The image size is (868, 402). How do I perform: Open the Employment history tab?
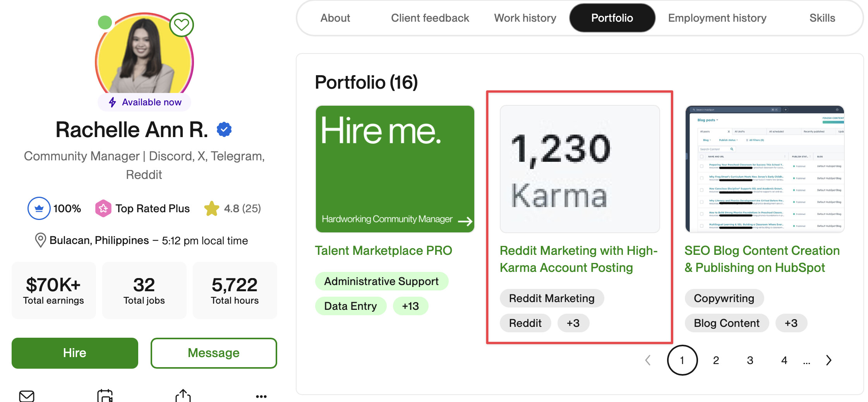point(717,18)
